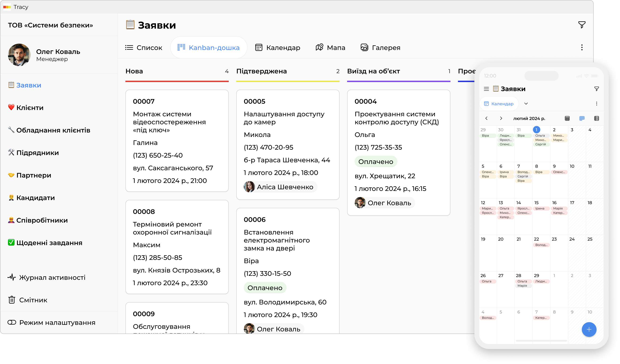Open the Мапа view tab
Image resolution: width=620 pixels, height=364 pixels.
coord(330,47)
